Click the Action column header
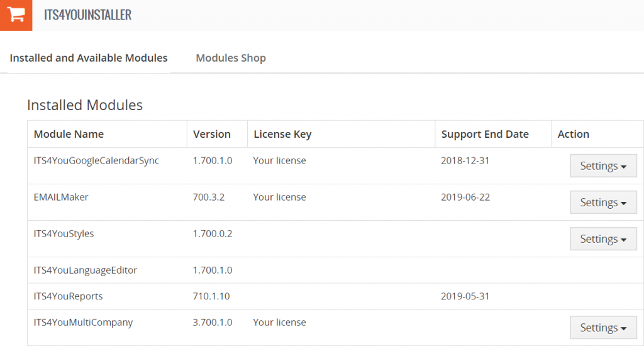Viewport: 644px width, 346px height. [x=574, y=135]
